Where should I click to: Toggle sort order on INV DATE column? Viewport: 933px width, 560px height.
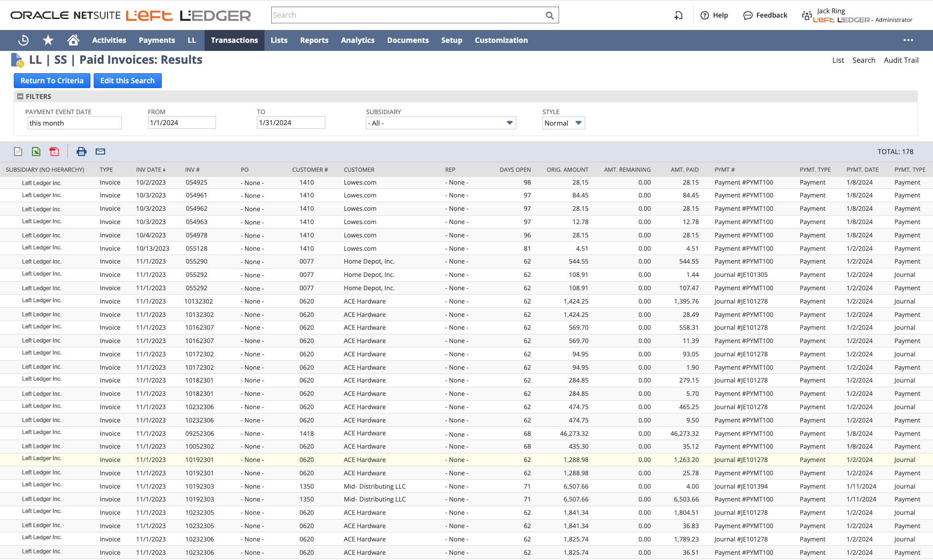click(150, 169)
